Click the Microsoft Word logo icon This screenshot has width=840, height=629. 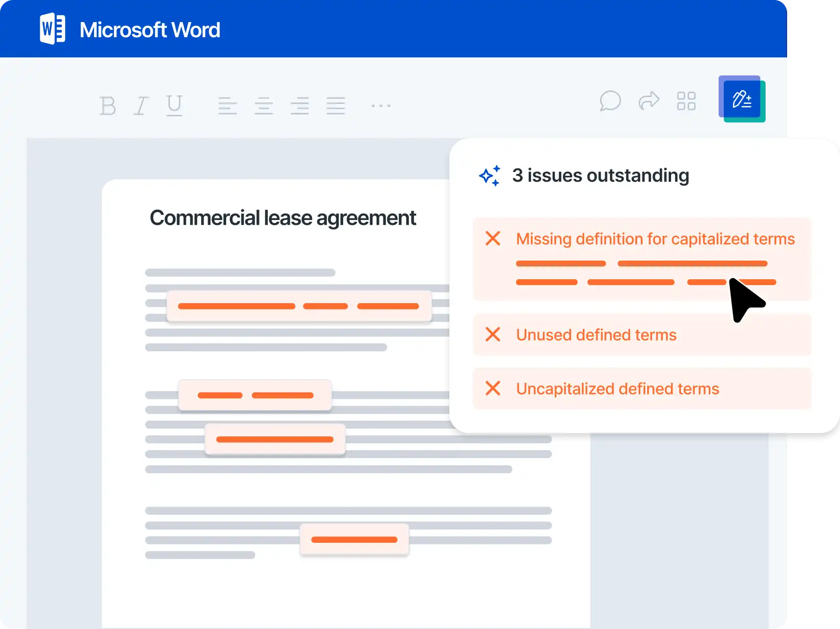coord(52,29)
